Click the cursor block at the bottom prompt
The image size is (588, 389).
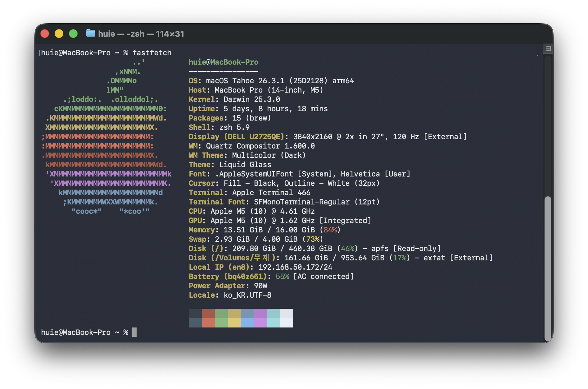(x=134, y=332)
